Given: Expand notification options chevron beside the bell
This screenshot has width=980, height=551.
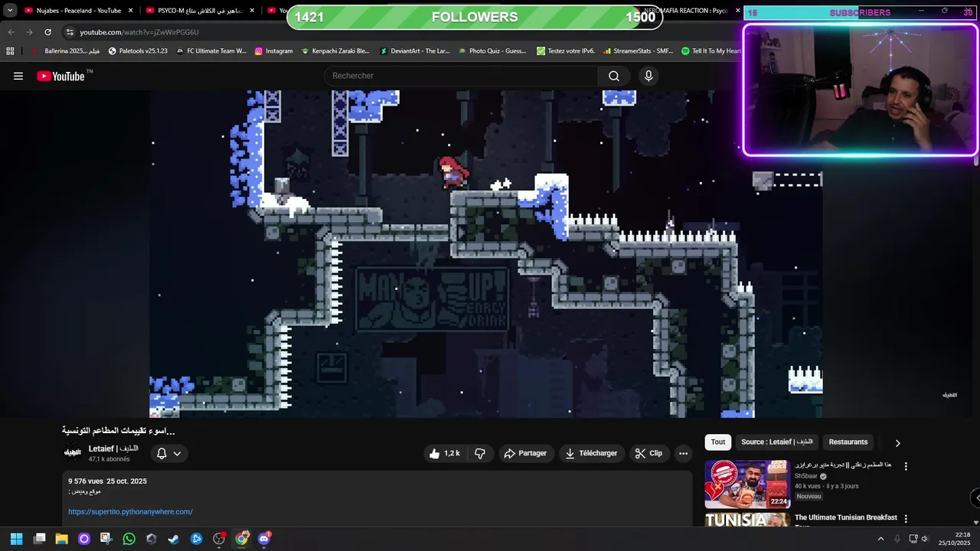Looking at the screenshot, I should [177, 453].
